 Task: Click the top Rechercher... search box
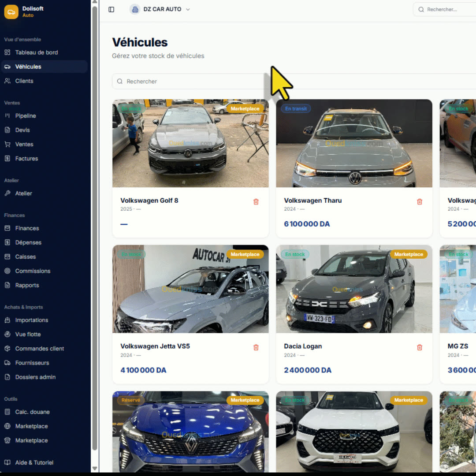pyautogui.click(x=445, y=9)
